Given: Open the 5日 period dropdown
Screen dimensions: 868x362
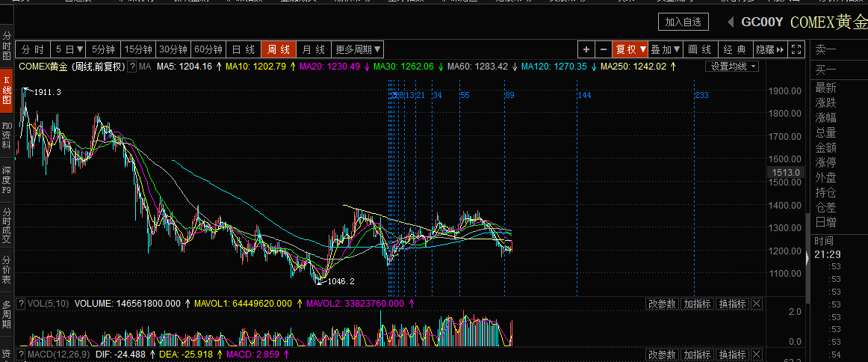Looking at the screenshot, I should click(69, 49).
